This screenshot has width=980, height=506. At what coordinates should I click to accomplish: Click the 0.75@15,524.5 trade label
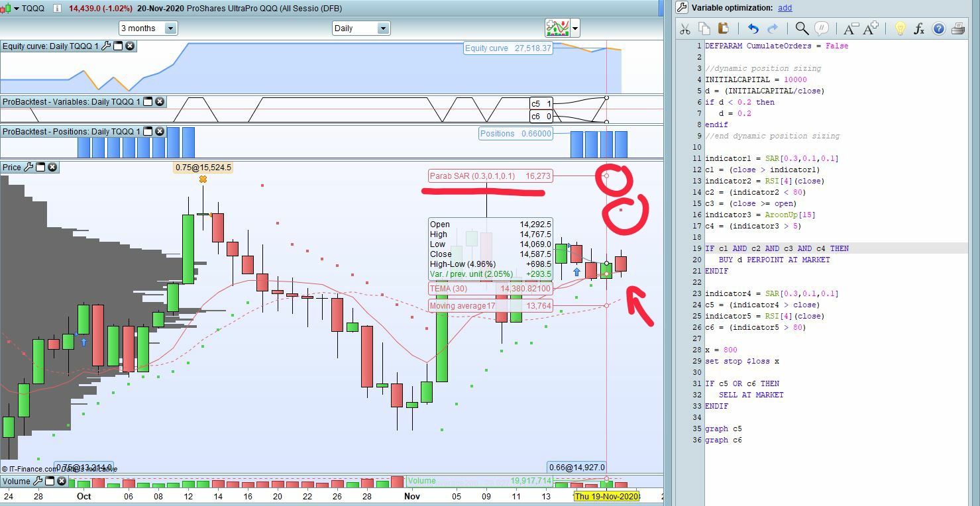[x=203, y=168]
